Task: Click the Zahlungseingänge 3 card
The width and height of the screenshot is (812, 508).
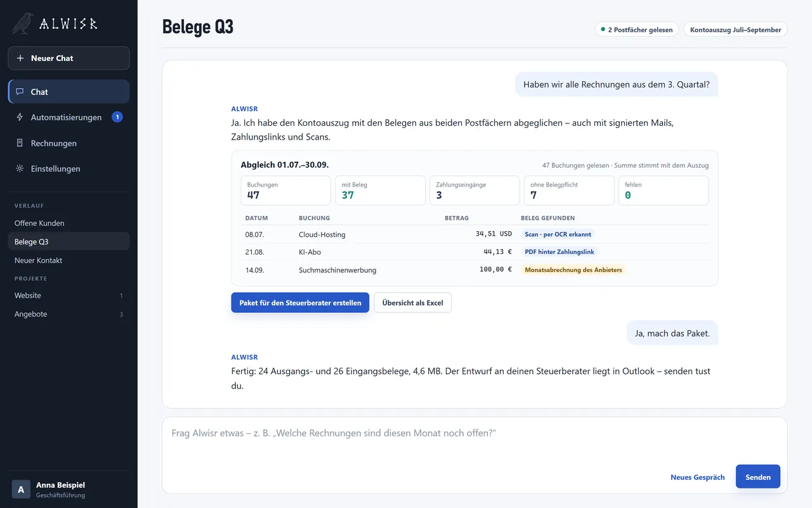Action: tap(475, 190)
